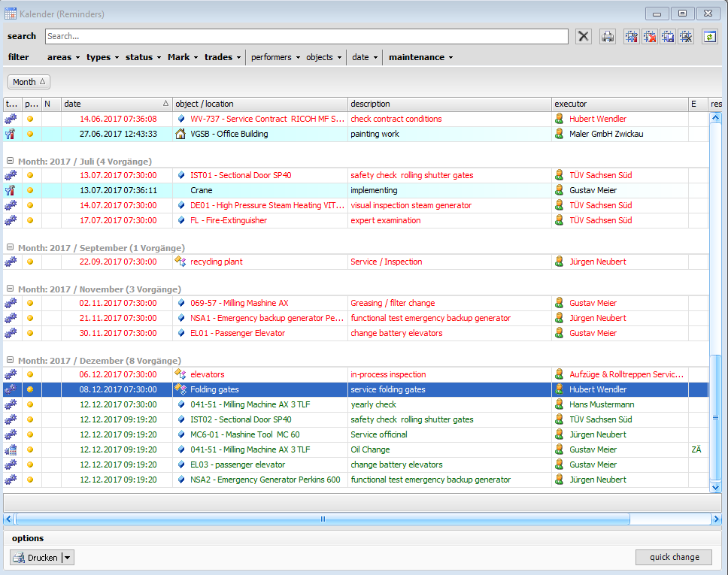Click the yellow indicator on the Fire-Extinguisher row
This screenshot has width=728, height=575.
point(31,220)
